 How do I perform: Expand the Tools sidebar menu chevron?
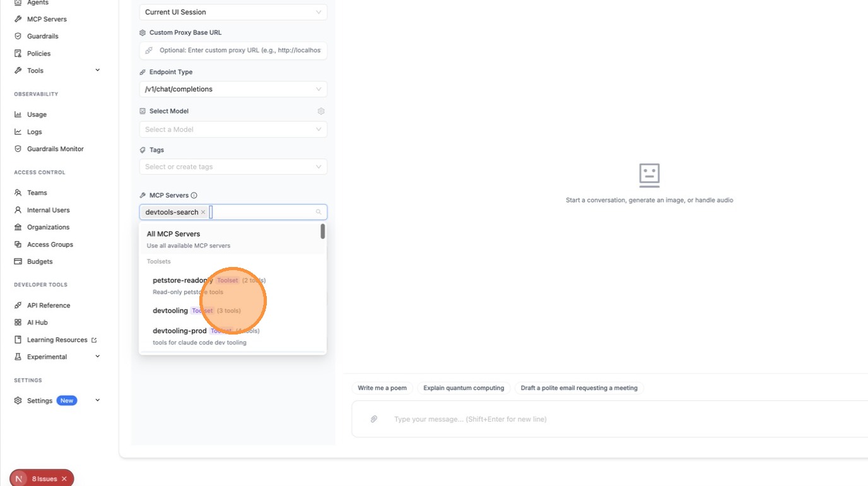click(x=97, y=70)
